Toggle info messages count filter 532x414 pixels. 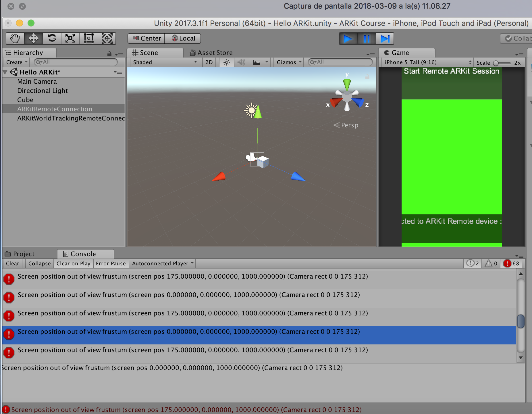pos(473,264)
